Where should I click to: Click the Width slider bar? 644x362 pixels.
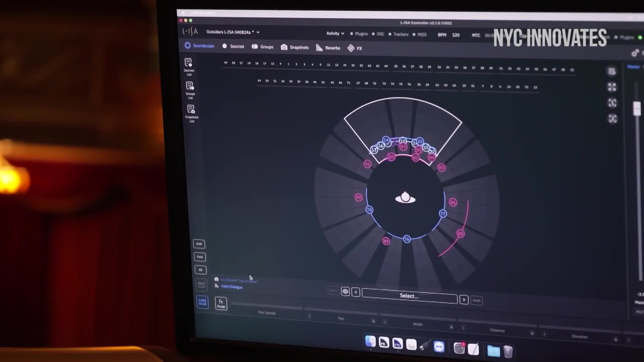[418, 317]
